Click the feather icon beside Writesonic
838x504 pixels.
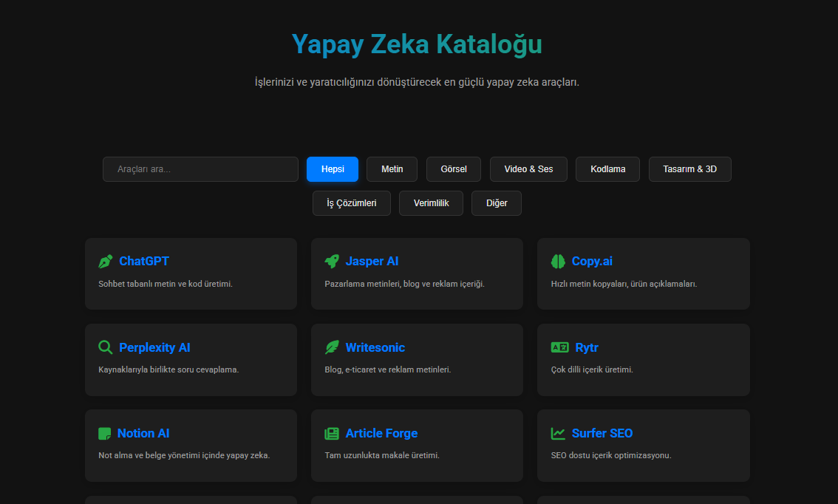coord(332,347)
